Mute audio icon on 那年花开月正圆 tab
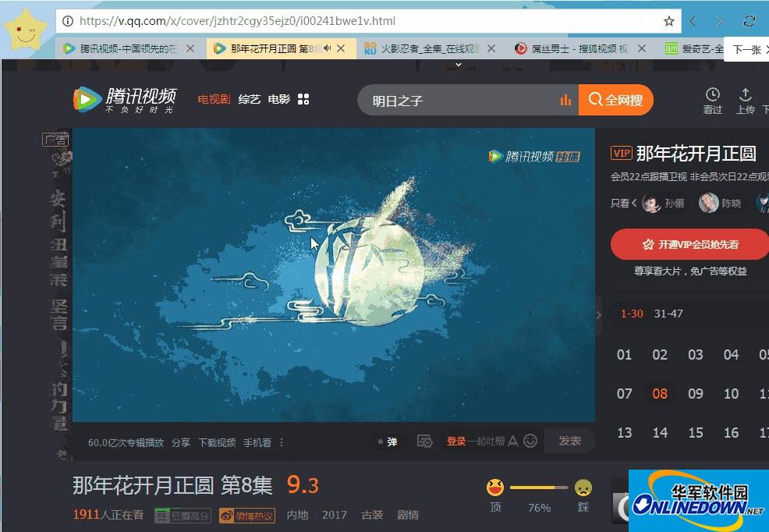 pyautogui.click(x=327, y=48)
